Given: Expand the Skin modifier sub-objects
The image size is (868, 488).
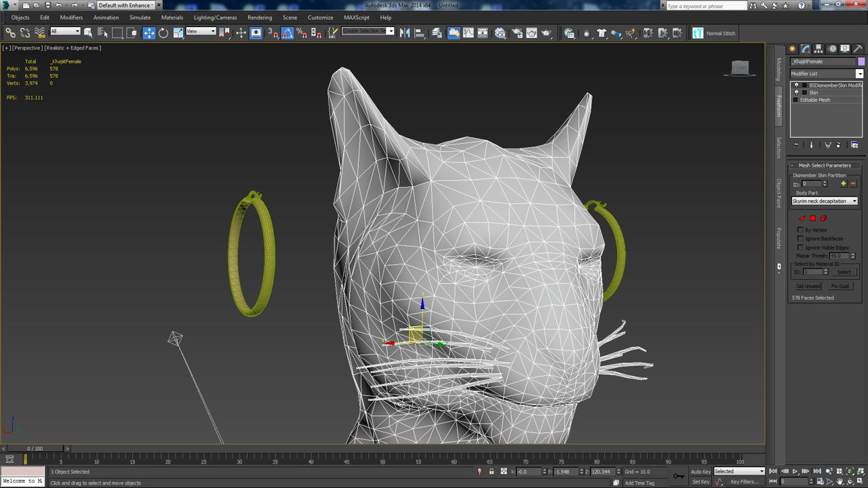Looking at the screenshot, I should (x=804, y=92).
